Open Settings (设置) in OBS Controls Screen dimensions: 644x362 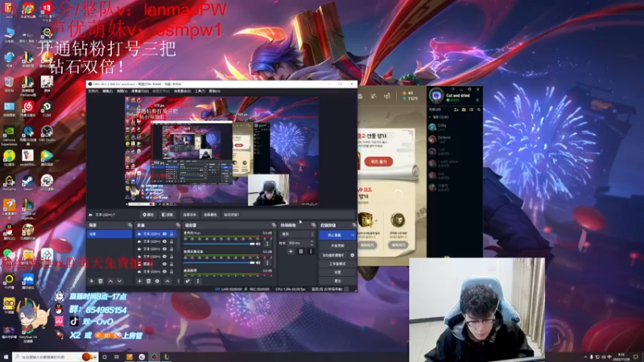tap(337, 272)
